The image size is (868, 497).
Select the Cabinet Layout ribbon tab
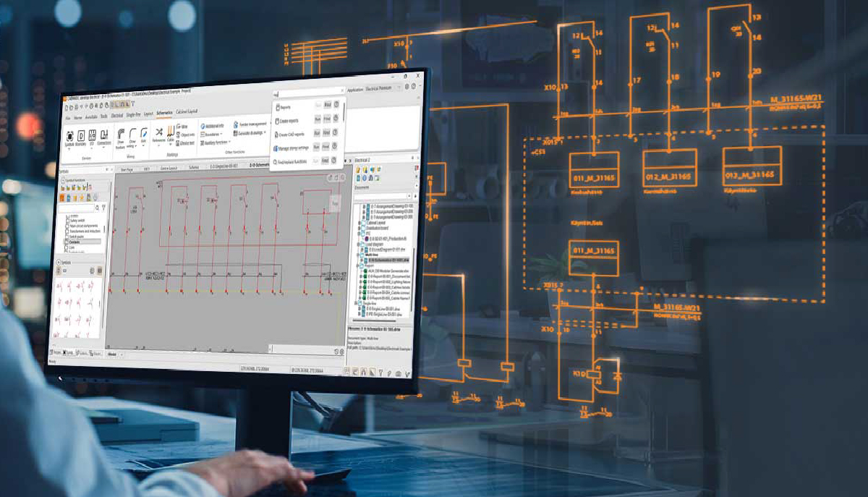[x=187, y=111]
